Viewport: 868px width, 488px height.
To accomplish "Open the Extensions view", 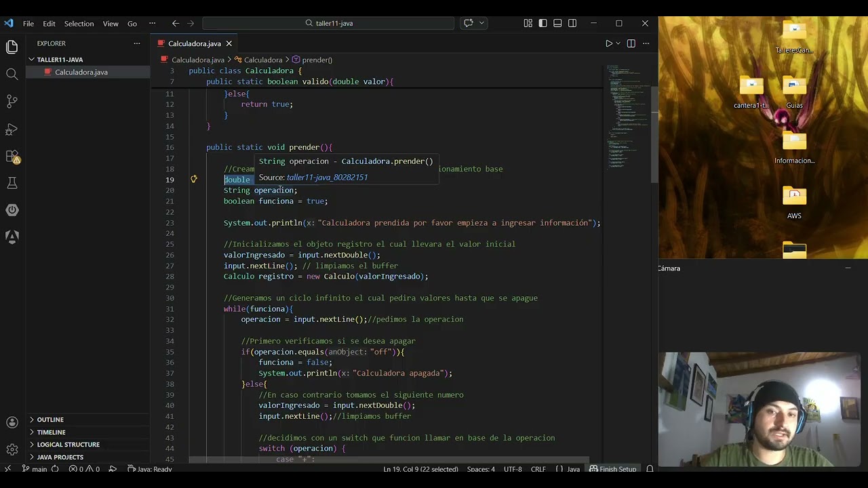I will click(12, 156).
